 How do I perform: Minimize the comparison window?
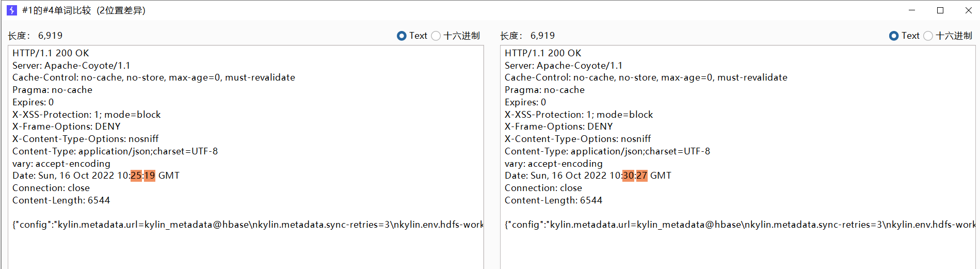(x=912, y=10)
